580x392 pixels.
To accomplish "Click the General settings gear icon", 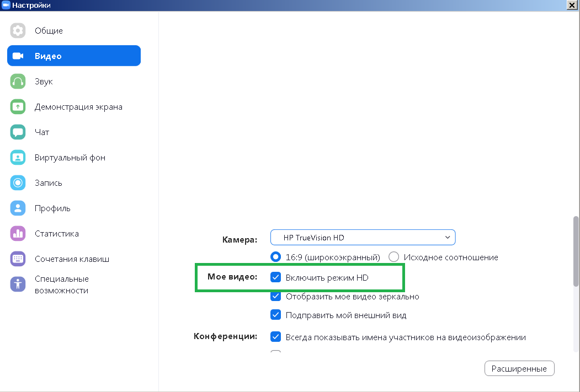I will click(18, 31).
